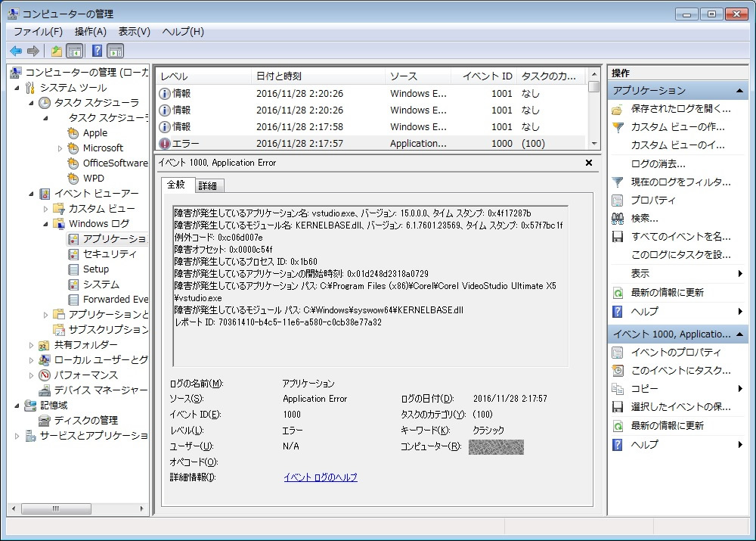Click the 現在のログをフィルター funnel icon
This screenshot has height=541, width=756.
(x=617, y=182)
